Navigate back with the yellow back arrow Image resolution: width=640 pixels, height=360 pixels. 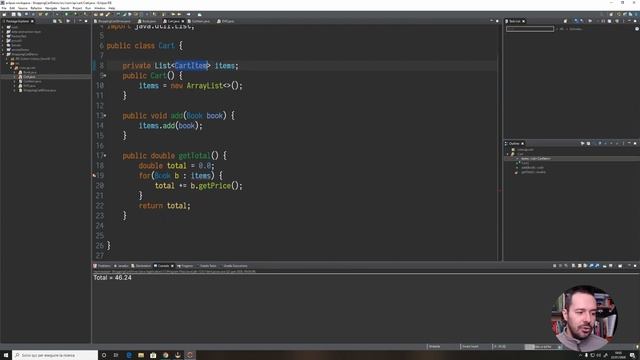click(x=173, y=14)
